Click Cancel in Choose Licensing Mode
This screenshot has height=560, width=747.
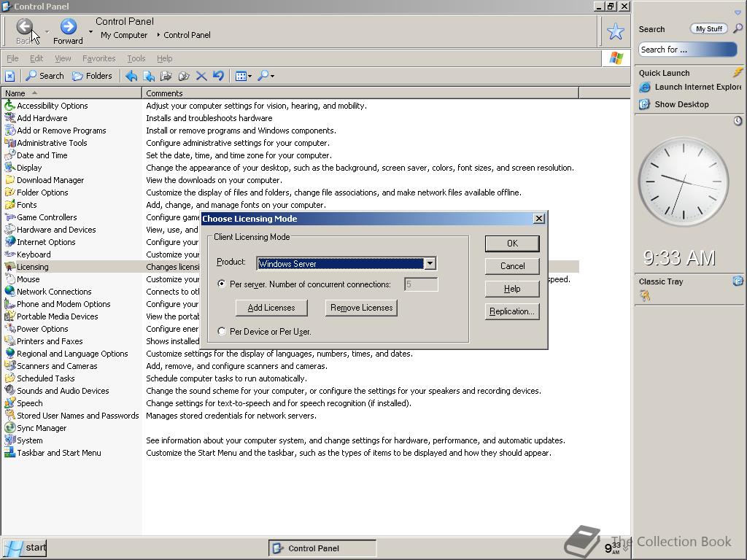coord(512,266)
